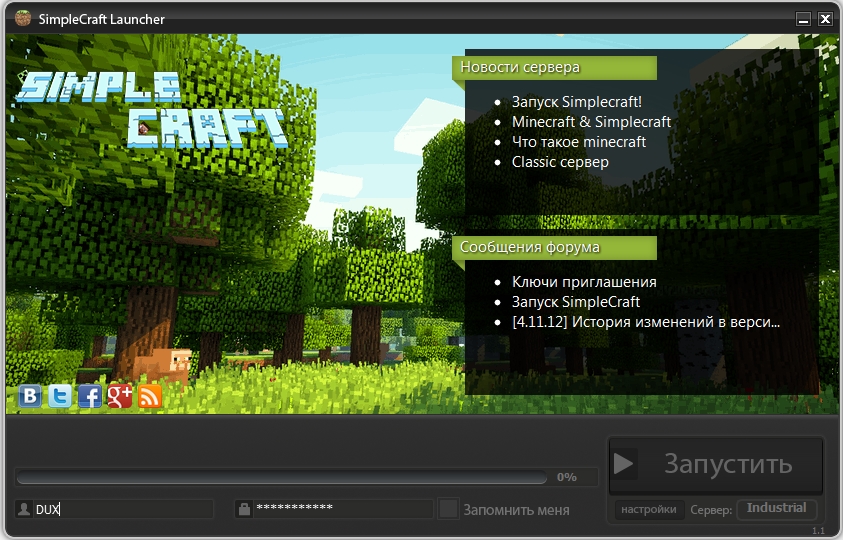Screen dimensions: 843x540
Task: Open the Google Plus social icon
Action: [120, 396]
